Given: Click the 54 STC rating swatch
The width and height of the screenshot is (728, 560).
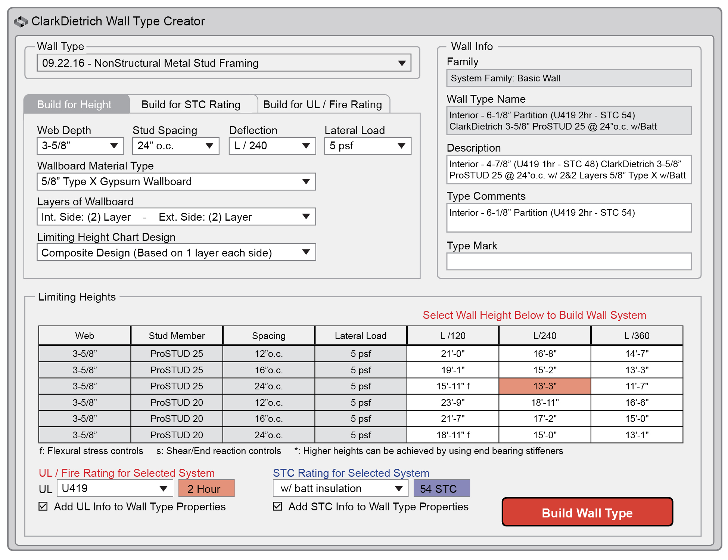Looking at the screenshot, I should point(442,488).
